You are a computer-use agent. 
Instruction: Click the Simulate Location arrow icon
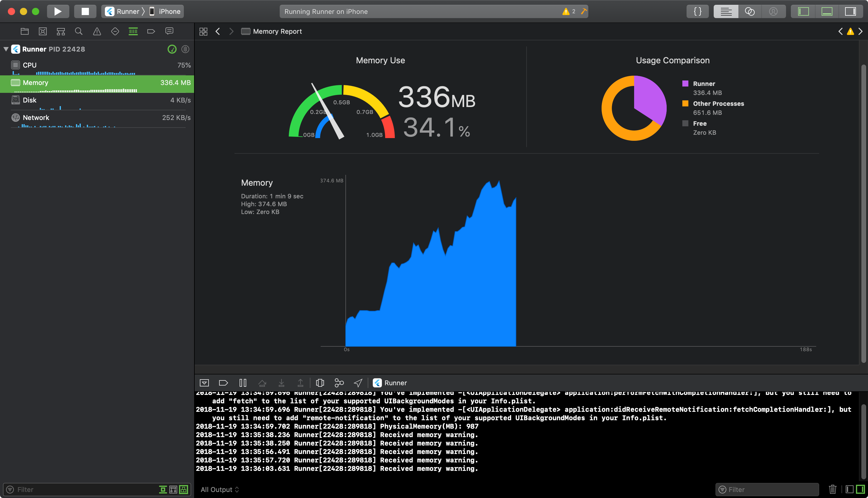click(357, 383)
